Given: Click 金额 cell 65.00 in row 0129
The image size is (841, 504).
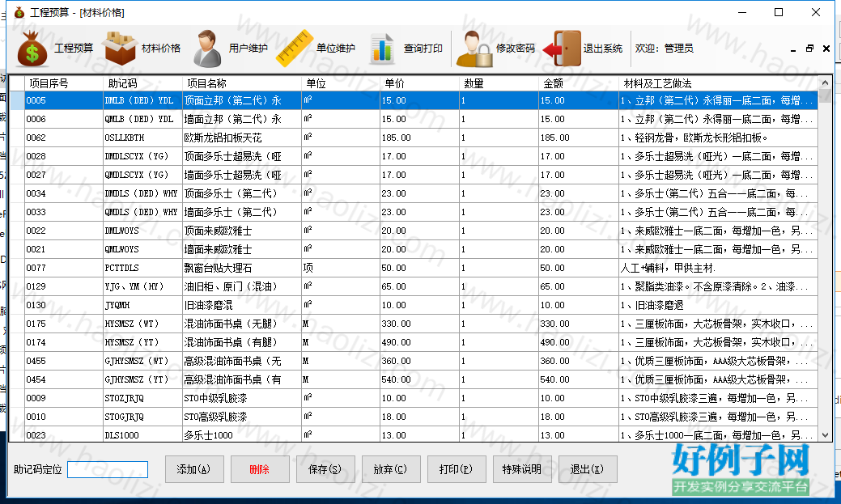Looking at the screenshot, I should [x=578, y=287].
